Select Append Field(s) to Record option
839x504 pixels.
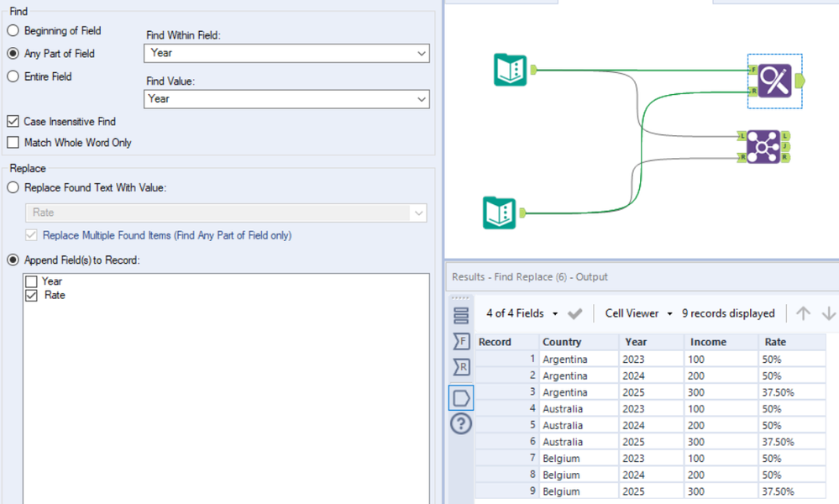(x=13, y=260)
